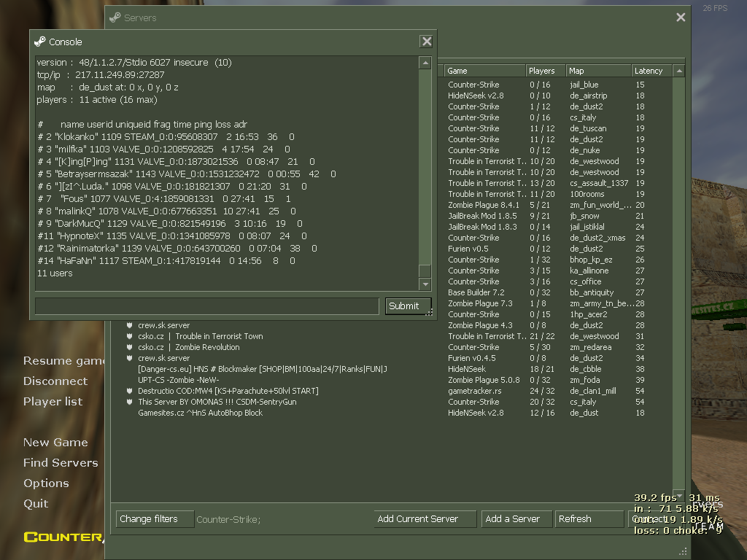Screen dimensions: 747x560
Task: Select Gamesites.cz HnS AutoBhop Block server row
Action: pyautogui.click(x=200, y=413)
